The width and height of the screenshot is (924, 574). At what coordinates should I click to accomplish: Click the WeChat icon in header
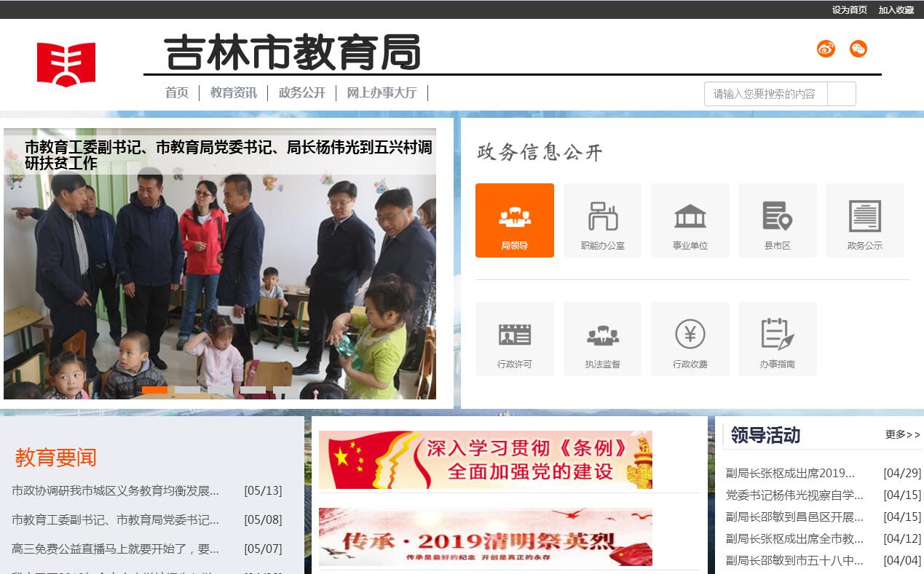coord(858,49)
